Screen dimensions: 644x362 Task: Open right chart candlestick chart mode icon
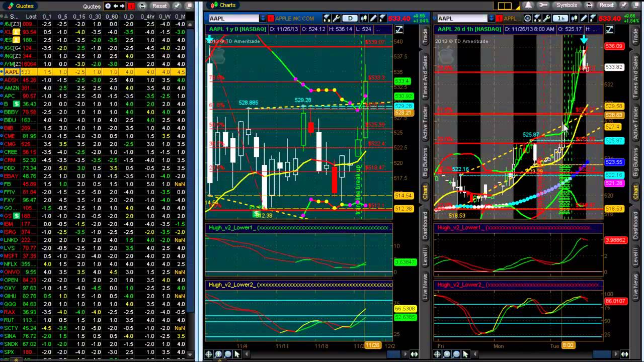(575, 19)
